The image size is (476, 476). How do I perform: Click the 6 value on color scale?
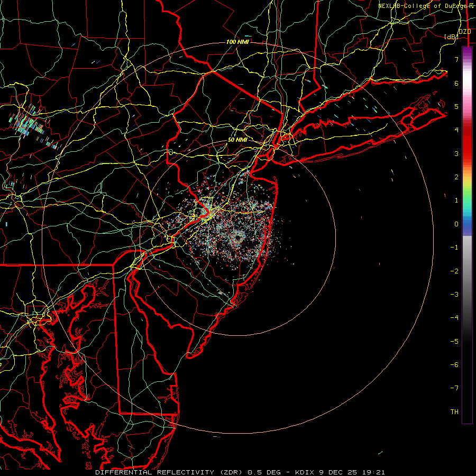(456, 84)
